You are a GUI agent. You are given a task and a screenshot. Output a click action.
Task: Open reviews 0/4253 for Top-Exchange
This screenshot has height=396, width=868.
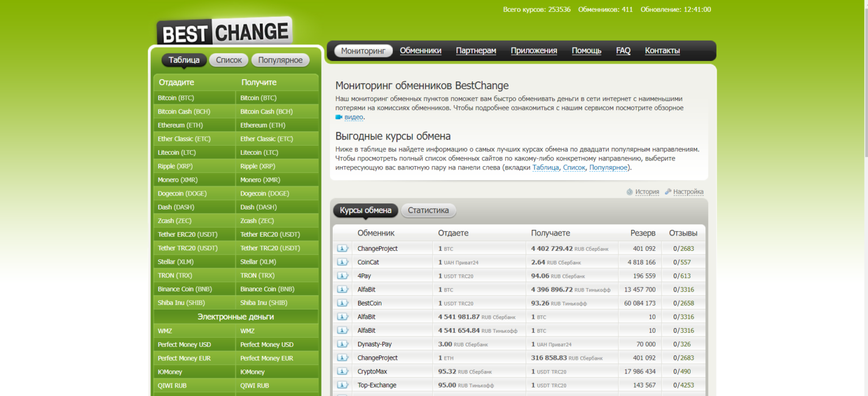pos(684,385)
